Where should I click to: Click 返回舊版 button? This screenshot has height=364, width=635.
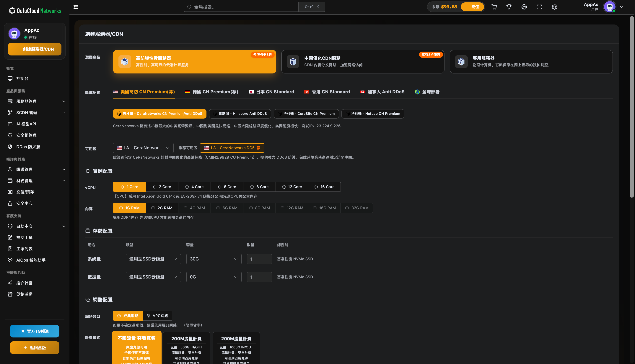(x=35, y=347)
